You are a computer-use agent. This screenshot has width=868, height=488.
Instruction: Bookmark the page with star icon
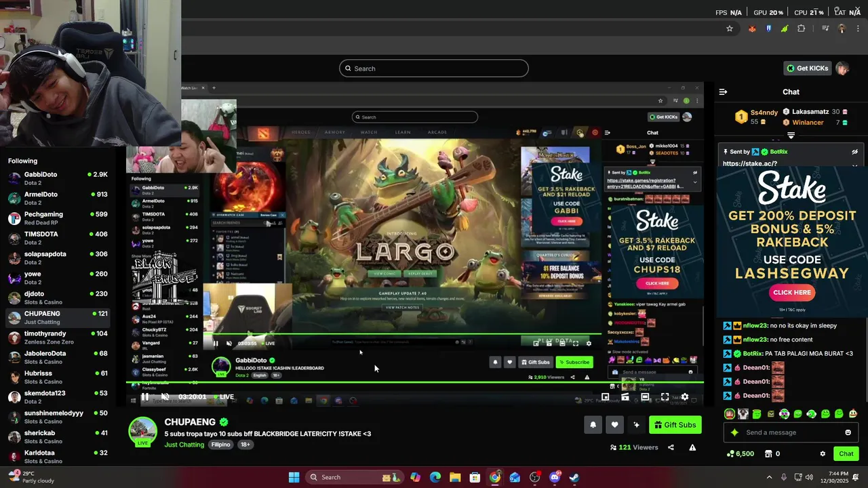[x=730, y=28]
